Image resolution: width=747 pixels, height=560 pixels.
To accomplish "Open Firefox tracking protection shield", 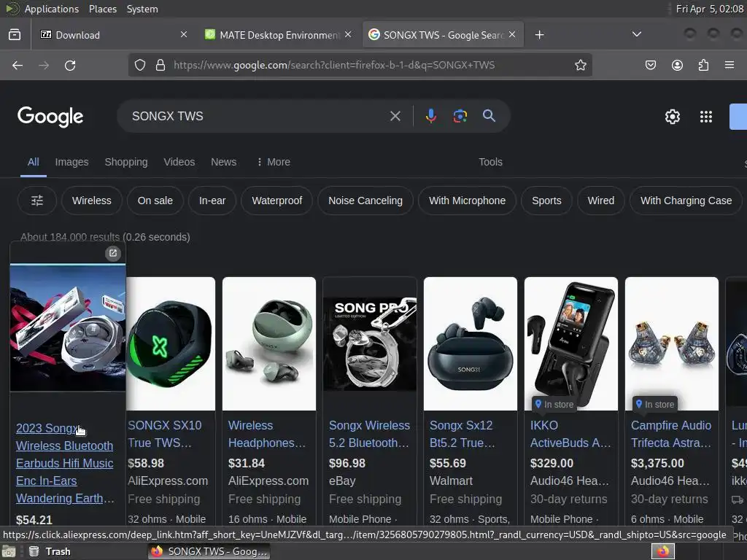I will point(139,65).
